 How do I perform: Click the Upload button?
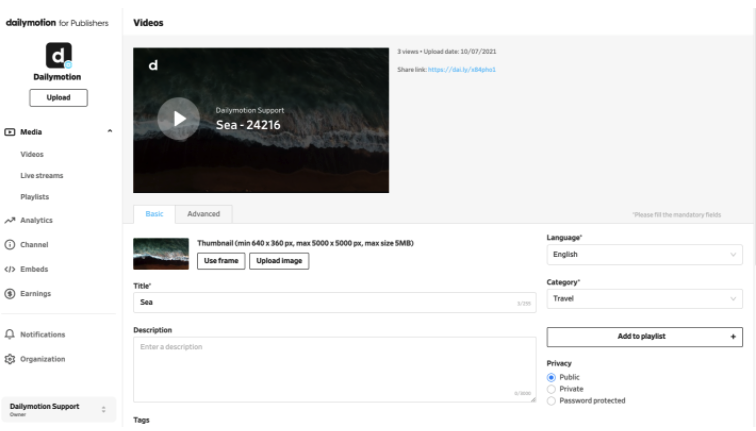point(58,98)
